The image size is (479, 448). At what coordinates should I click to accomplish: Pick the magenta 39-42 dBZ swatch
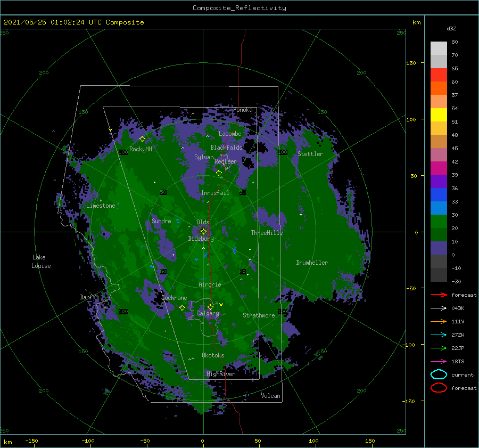[x=439, y=168]
